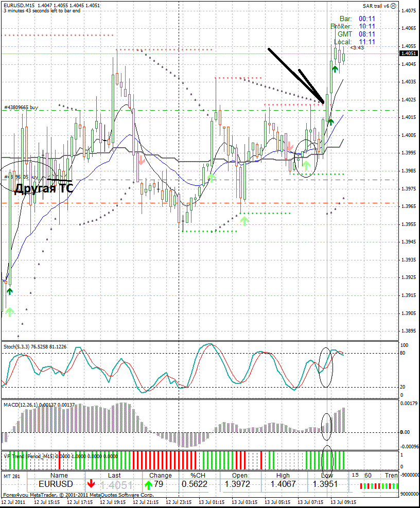Select the dark green up arrow near 1.4045 level
This screenshot has height=508, width=420.
point(335,68)
